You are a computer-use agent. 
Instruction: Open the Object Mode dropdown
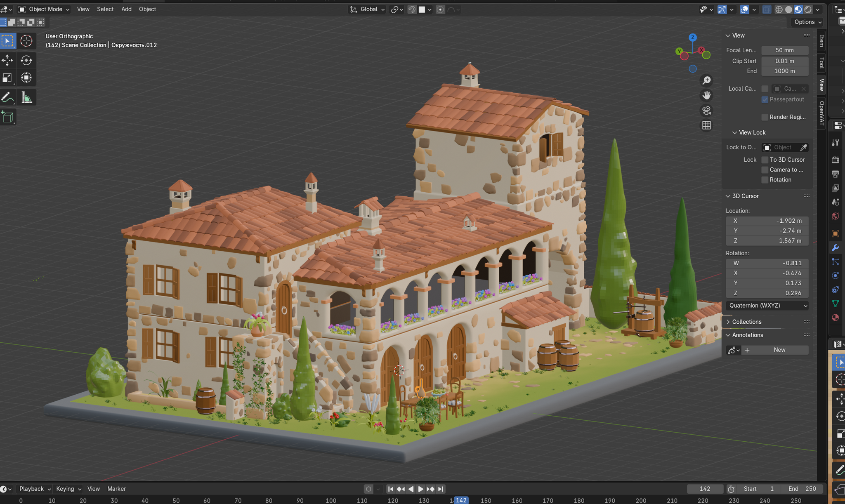(45, 9)
